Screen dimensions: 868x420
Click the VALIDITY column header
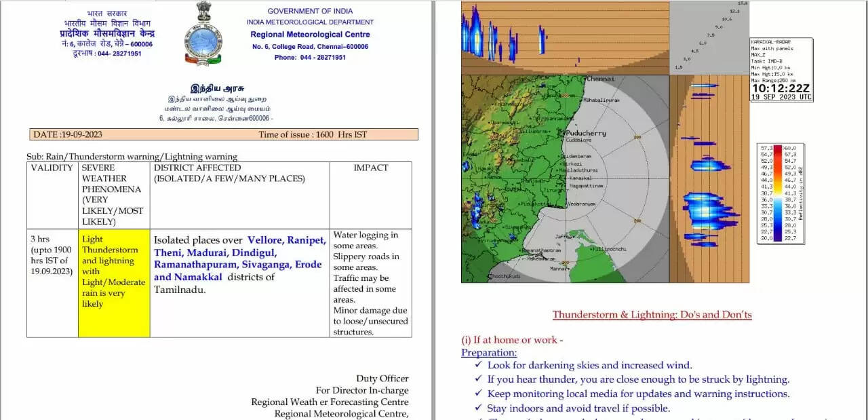[52, 168]
